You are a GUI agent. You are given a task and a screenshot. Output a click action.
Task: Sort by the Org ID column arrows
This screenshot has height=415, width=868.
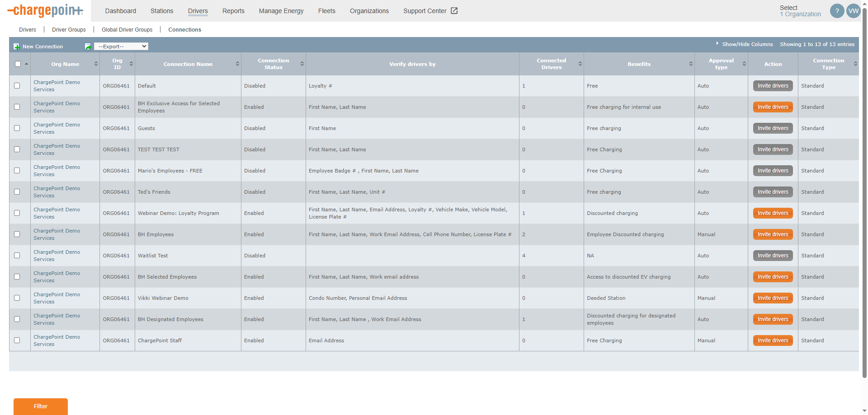[x=131, y=64]
